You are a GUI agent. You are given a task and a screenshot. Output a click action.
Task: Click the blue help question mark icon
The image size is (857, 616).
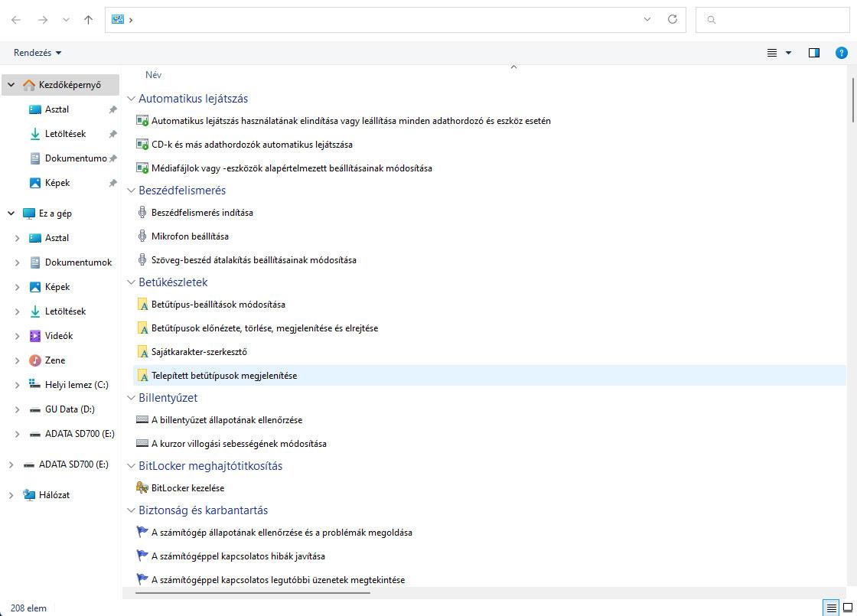[842, 53]
